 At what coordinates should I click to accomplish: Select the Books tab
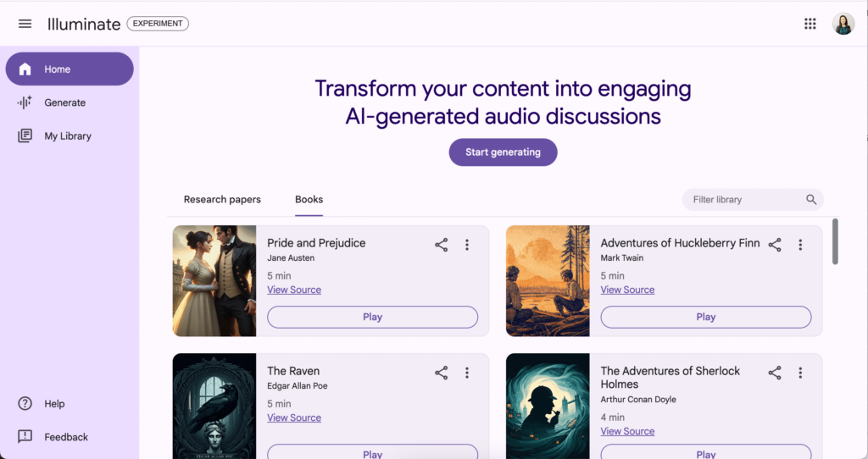pos(309,200)
